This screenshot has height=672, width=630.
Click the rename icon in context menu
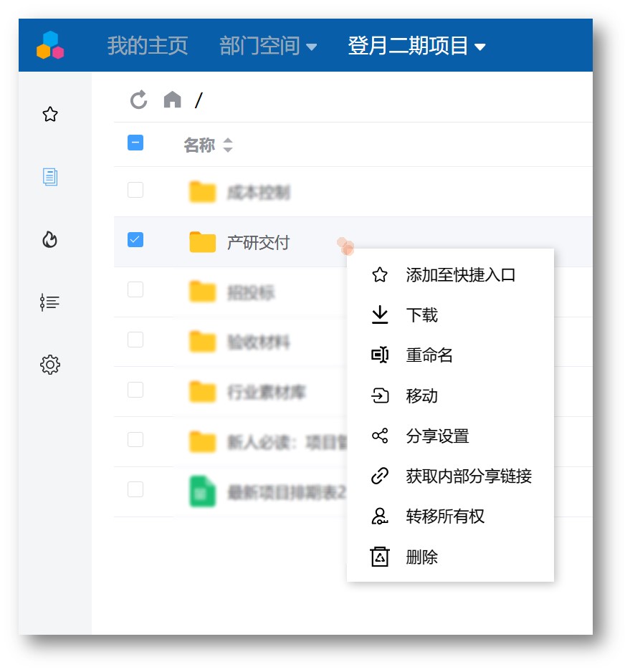pos(380,355)
